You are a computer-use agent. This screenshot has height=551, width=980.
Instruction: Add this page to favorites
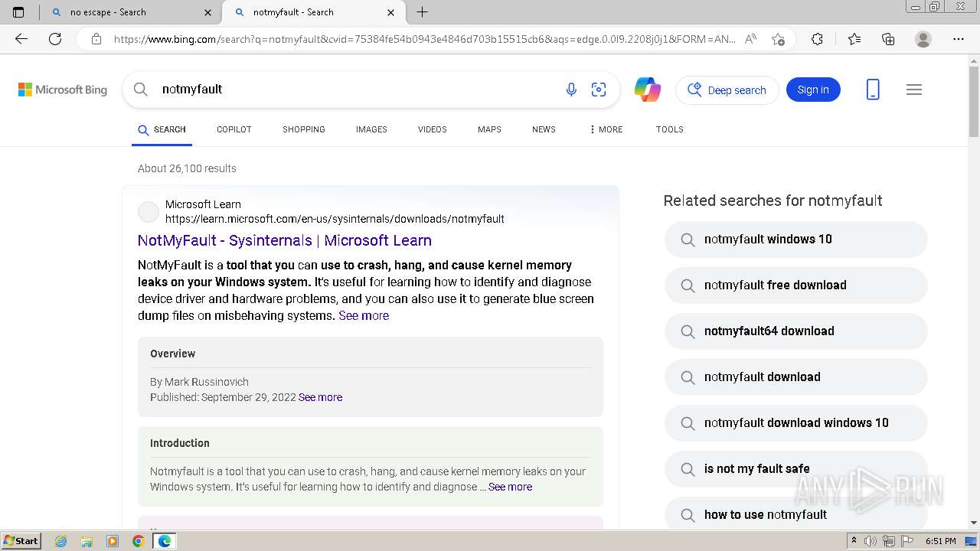pos(778,39)
